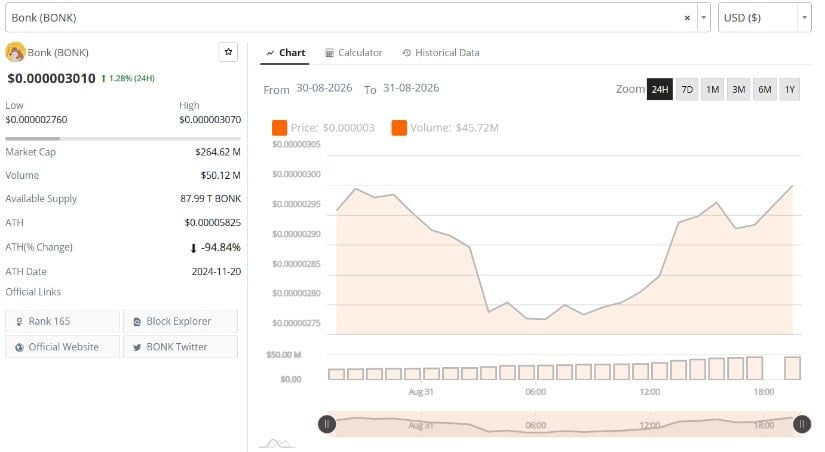
Task: Click the mini chart logo below navigator
Action: pos(277,444)
